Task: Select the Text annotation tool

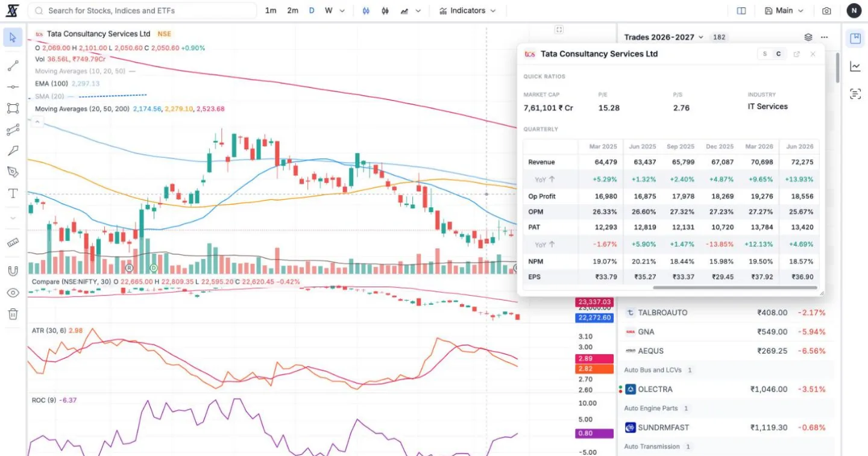Action: point(13,193)
